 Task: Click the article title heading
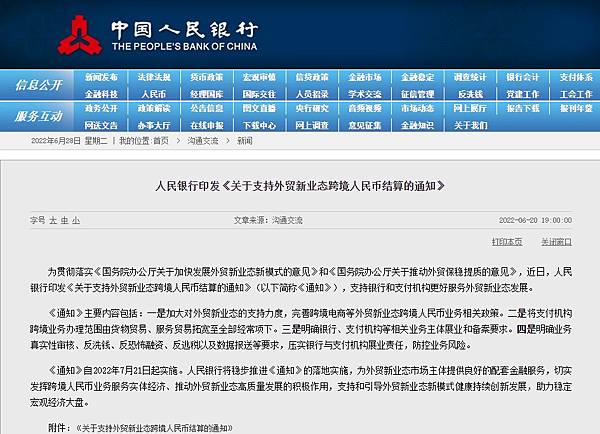pyautogui.click(x=300, y=186)
